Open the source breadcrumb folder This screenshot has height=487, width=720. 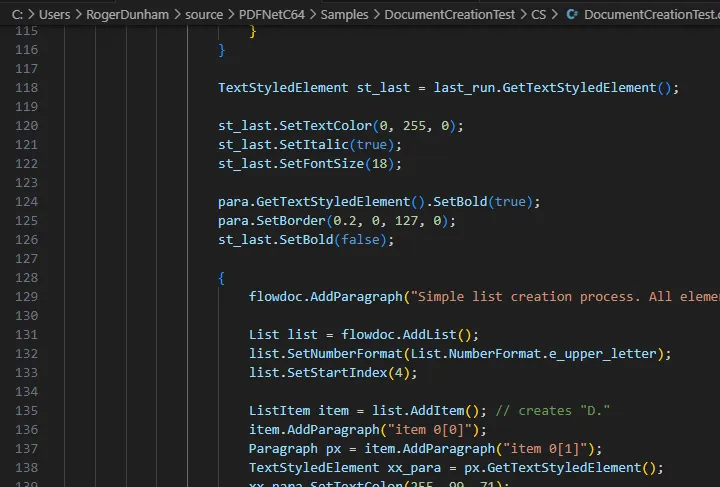pyautogui.click(x=204, y=15)
